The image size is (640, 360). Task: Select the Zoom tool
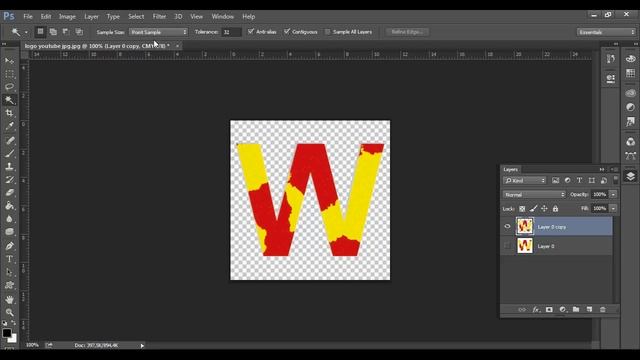point(9,313)
